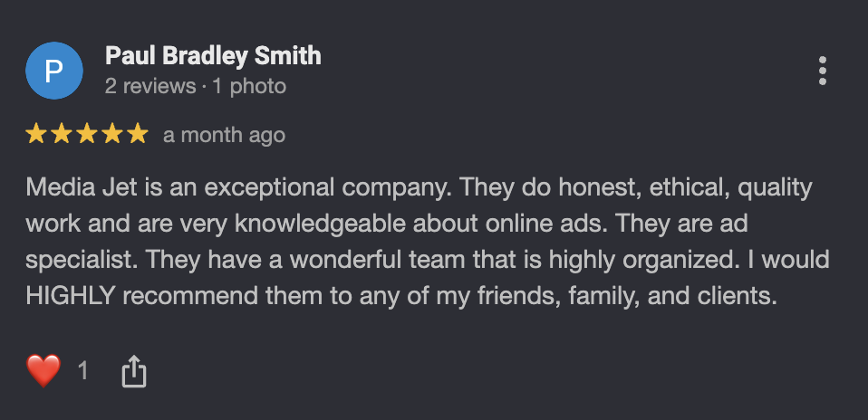Viewport: 868px width, 420px height.
Task: Toggle the red heart like button
Action: pos(43,371)
